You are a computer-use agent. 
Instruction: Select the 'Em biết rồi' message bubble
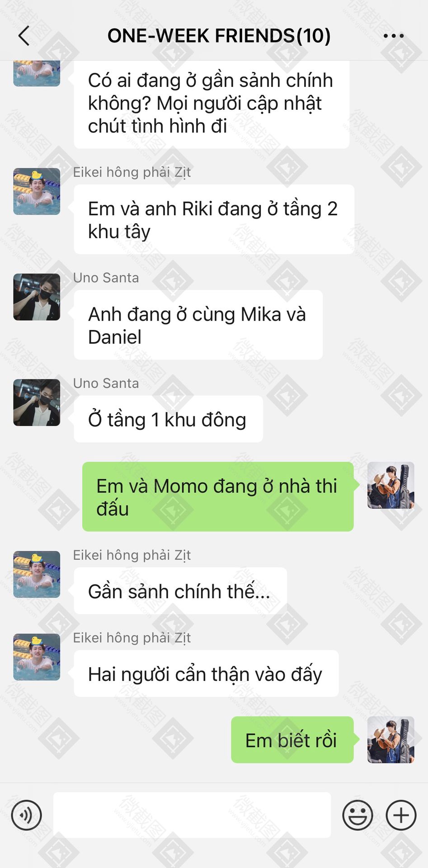[292, 740]
